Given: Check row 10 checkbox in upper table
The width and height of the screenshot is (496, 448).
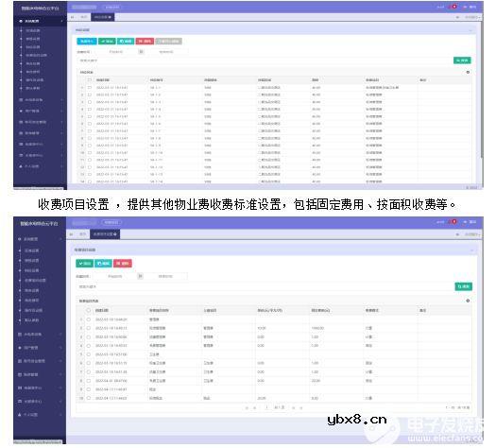Looking at the screenshot, I should click(x=90, y=152).
